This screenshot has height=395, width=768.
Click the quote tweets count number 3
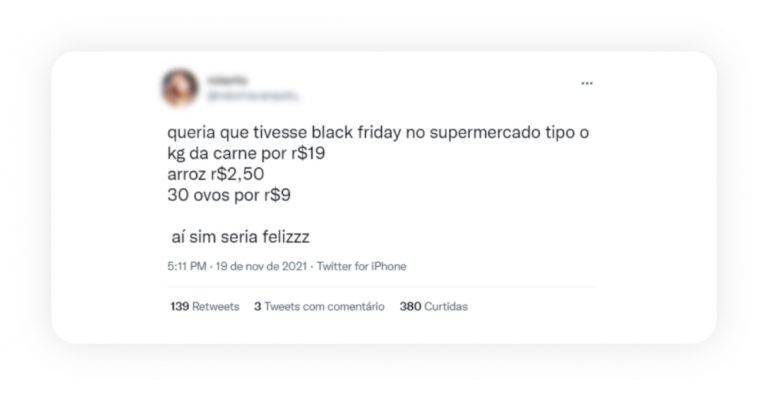(258, 306)
